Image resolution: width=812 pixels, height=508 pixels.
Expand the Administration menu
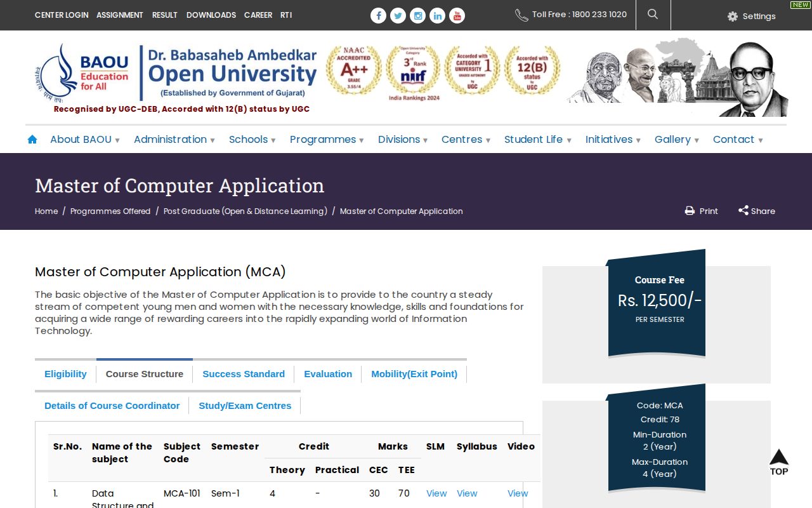click(174, 140)
